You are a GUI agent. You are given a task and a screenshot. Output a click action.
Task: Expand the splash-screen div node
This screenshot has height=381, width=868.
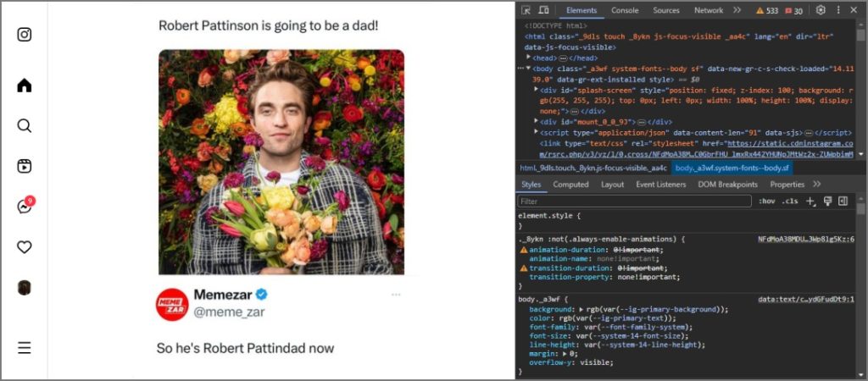536,89
